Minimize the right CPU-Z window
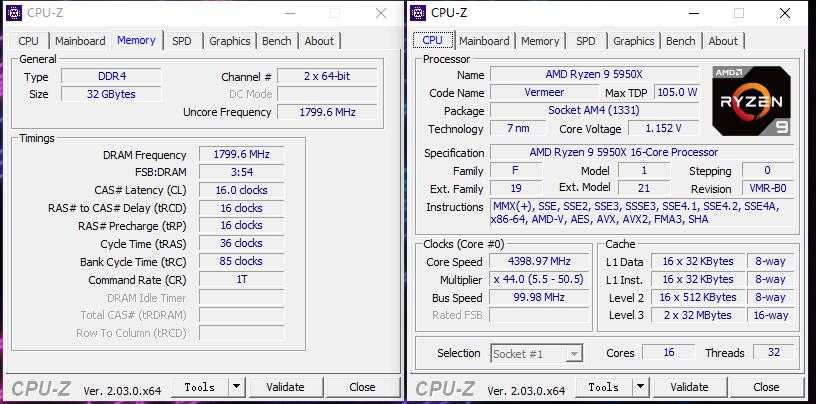 [694, 14]
